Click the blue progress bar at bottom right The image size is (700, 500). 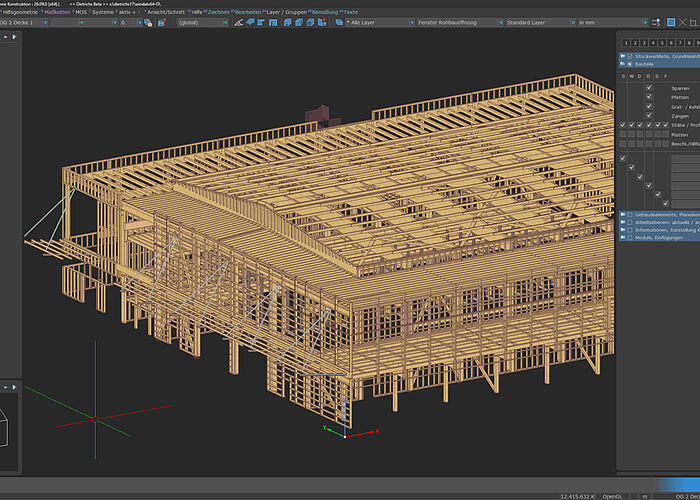(x=678, y=485)
